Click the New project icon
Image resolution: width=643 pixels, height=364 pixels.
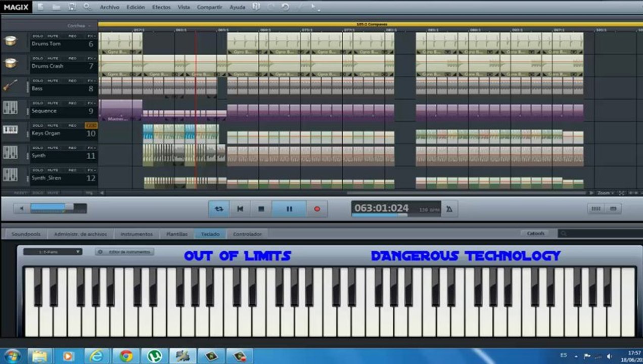click(x=40, y=7)
